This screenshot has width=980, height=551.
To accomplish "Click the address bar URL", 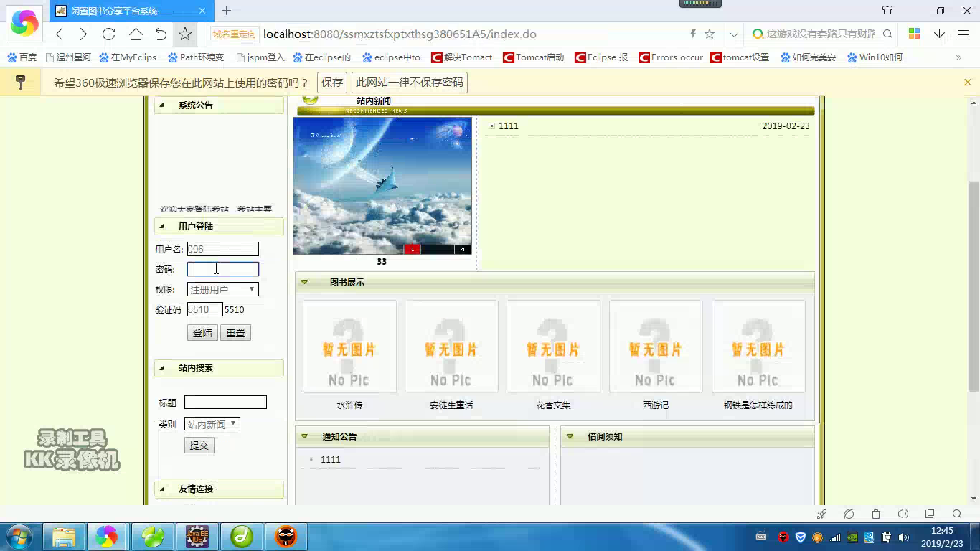I will pos(400,34).
